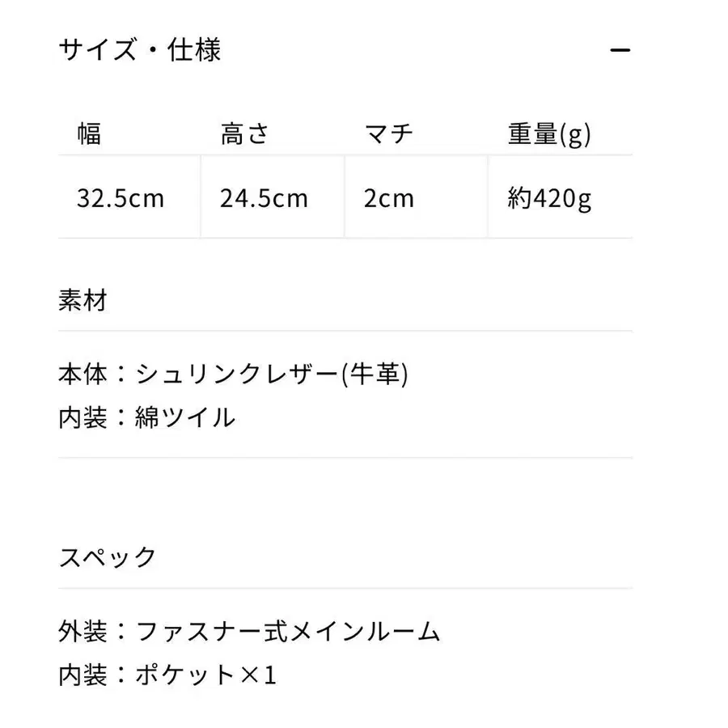Screen dimensions: 728x728
Task: Click the 約420g weight value cell
Action: tap(549, 198)
